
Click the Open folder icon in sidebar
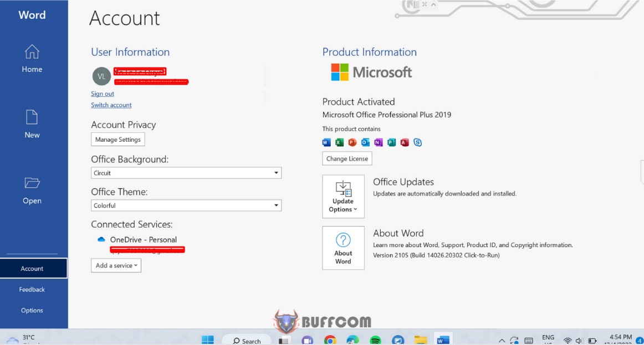click(x=32, y=183)
